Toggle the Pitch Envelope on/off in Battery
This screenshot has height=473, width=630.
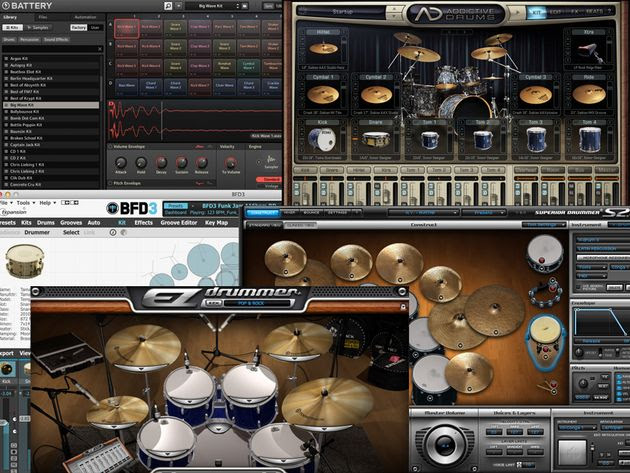110,183
